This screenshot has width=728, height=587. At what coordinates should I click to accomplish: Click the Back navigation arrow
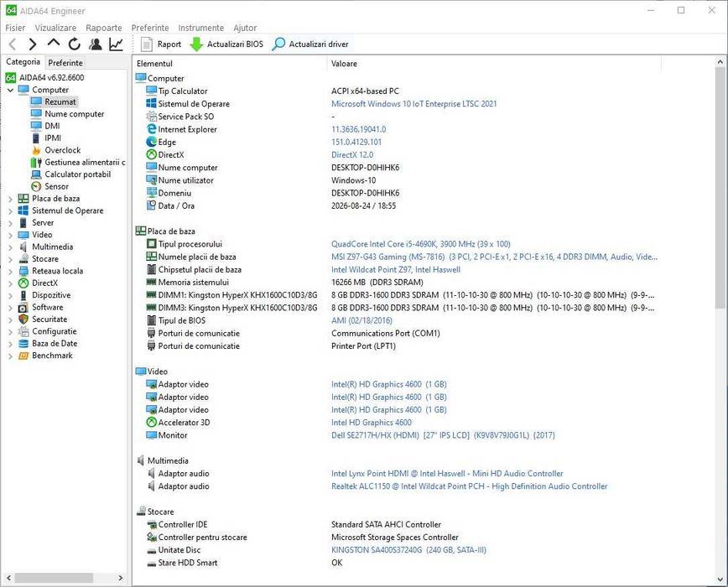click(13, 44)
